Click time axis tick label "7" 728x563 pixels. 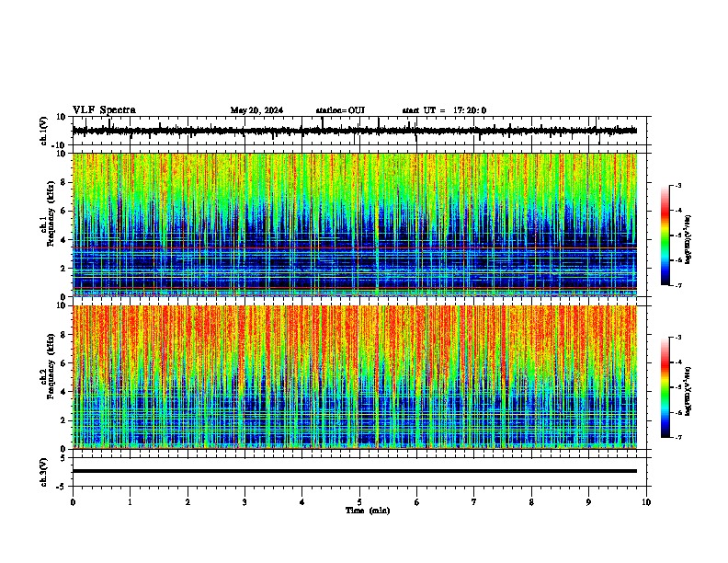click(474, 502)
